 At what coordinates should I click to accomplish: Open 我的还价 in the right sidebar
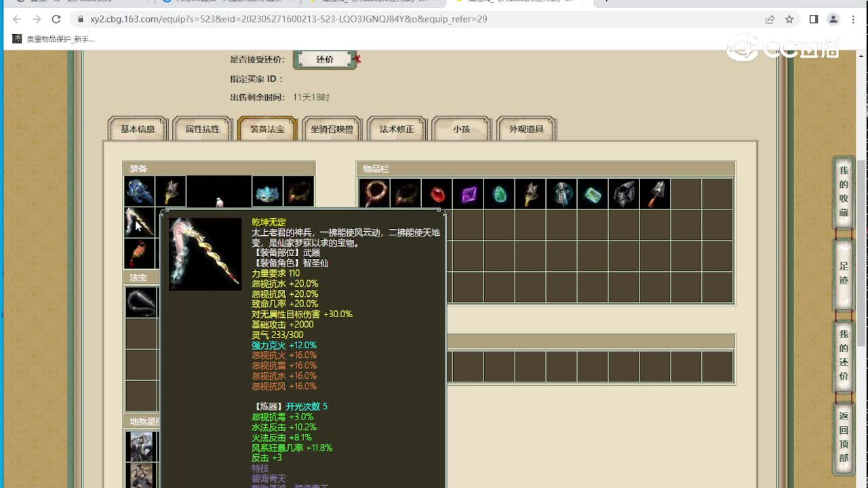pyautogui.click(x=844, y=355)
